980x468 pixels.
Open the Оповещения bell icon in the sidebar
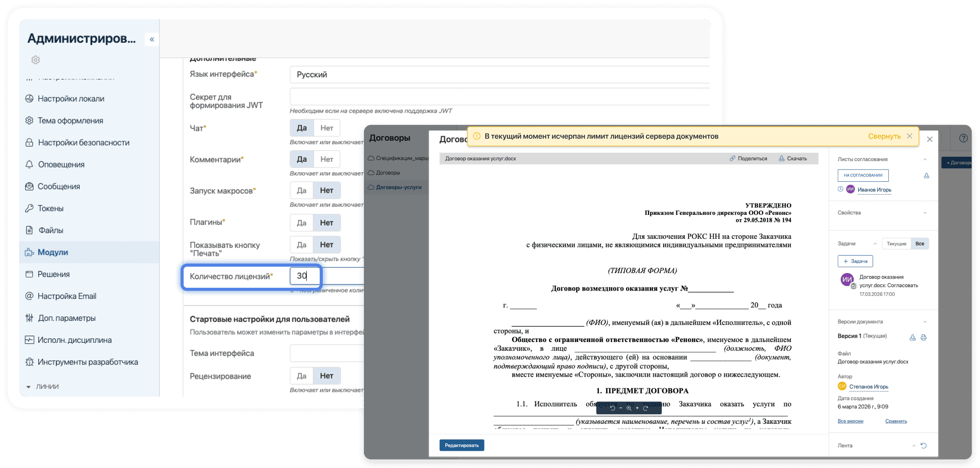click(x=30, y=164)
